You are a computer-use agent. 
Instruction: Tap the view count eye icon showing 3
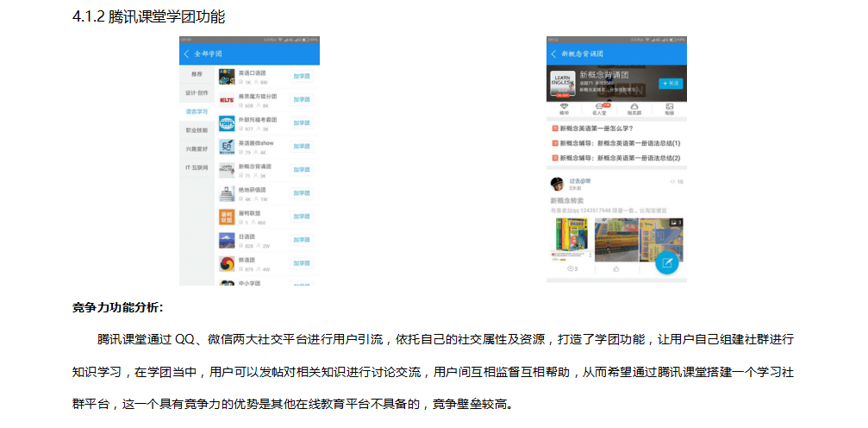click(x=572, y=269)
